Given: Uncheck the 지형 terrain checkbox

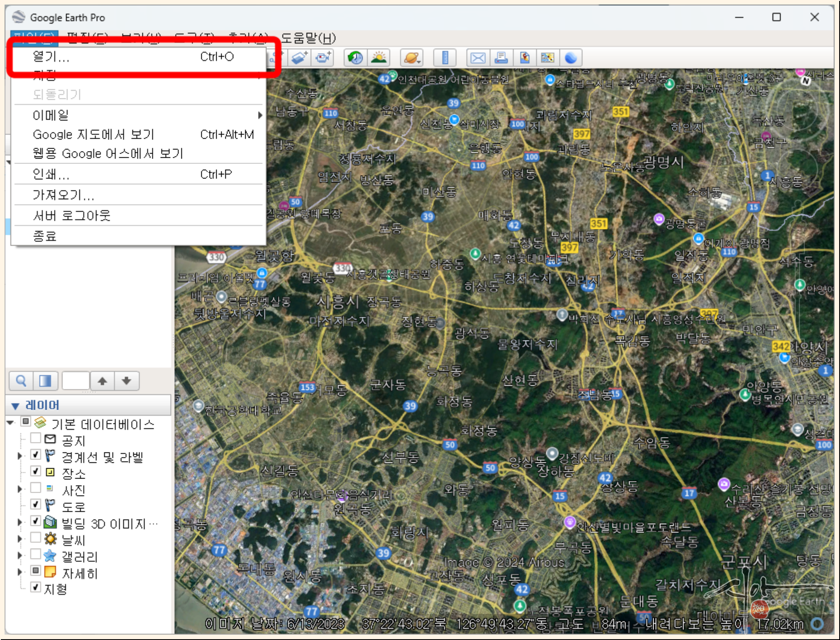Looking at the screenshot, I should pyautogui.click(x=36, y=587).
